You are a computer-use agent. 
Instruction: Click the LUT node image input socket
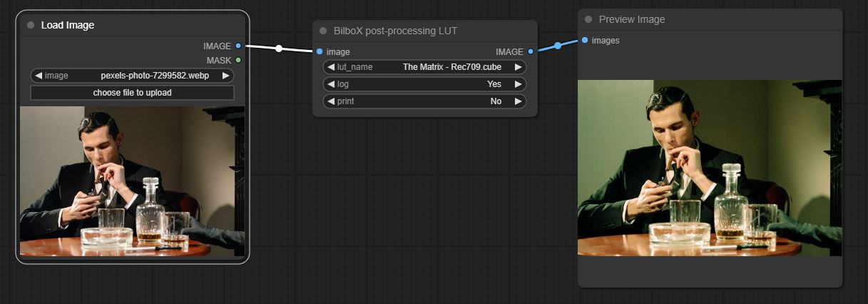pos(319,51)
